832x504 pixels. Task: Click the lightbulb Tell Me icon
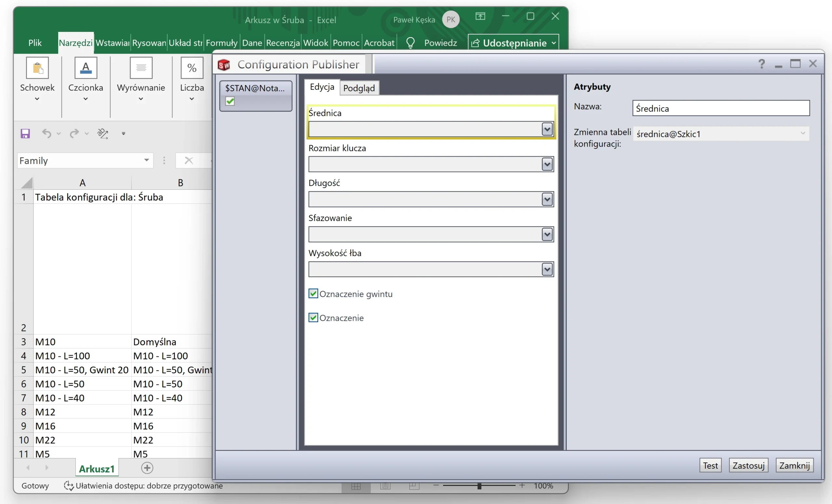tap(410, 43)
